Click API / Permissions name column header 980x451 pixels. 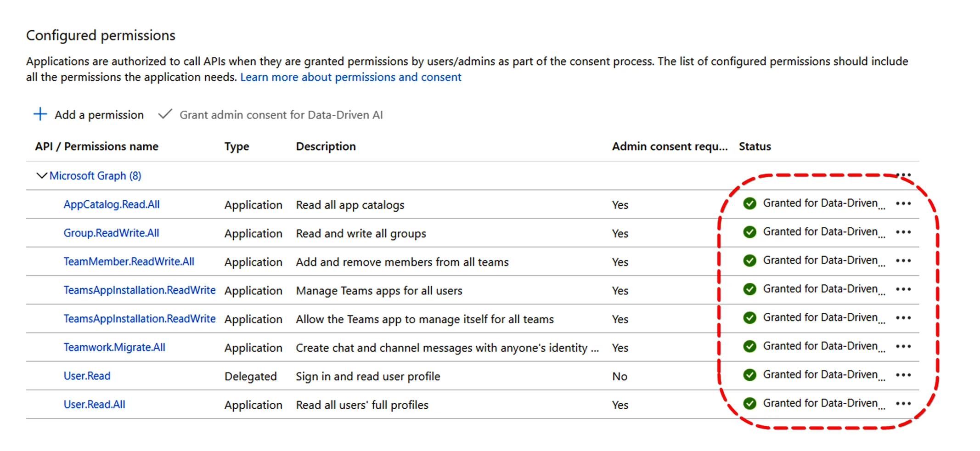tap(96, 146)
